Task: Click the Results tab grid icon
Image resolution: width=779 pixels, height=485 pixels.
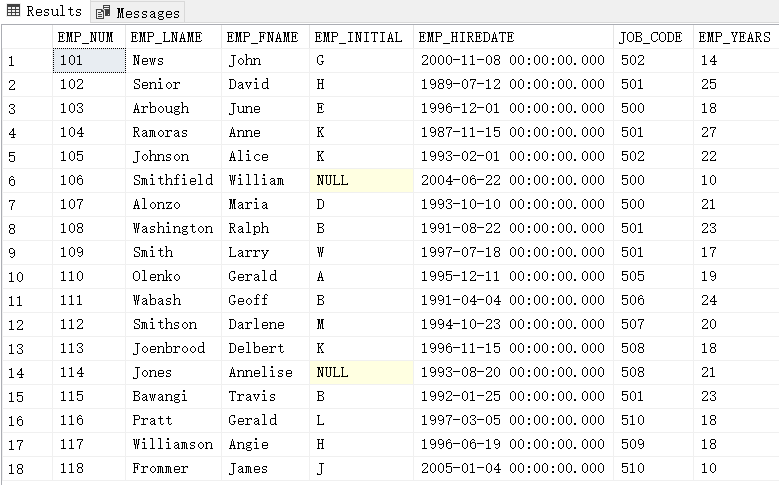Action: coord(13,11)
